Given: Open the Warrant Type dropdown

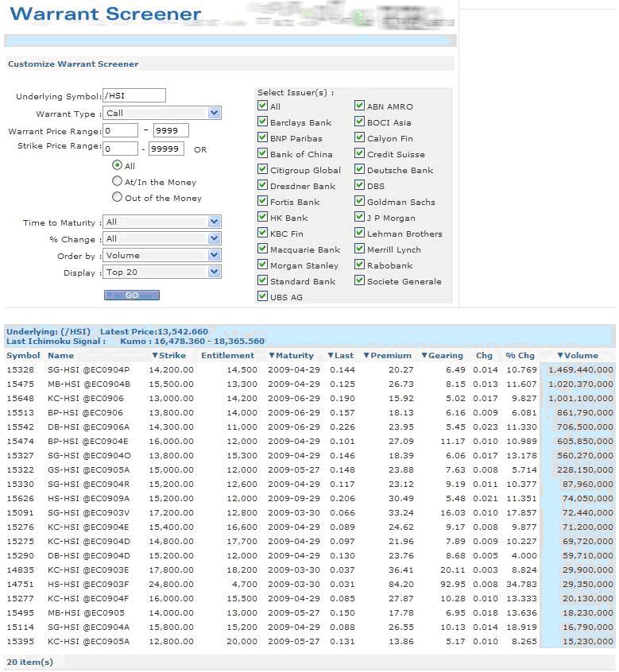Looking at the screenshot, I should 162,113.
